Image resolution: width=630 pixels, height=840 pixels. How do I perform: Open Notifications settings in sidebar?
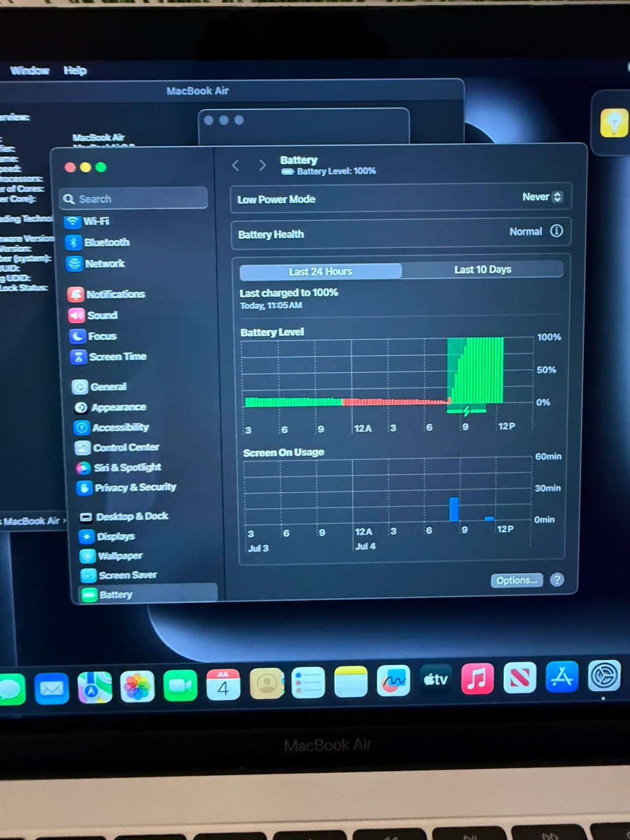106,294
